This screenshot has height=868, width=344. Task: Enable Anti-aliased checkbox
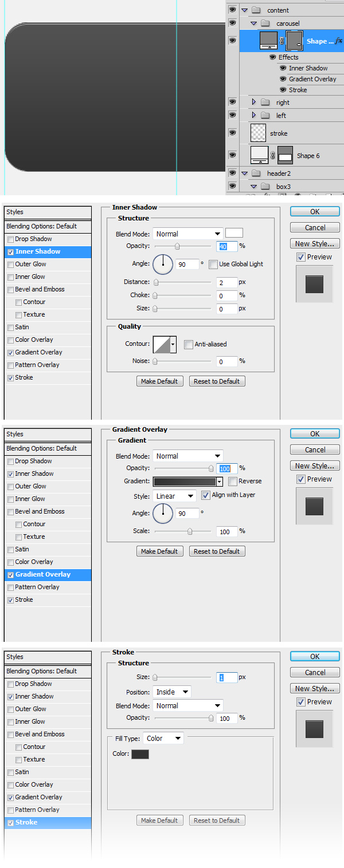click(188, 344)
